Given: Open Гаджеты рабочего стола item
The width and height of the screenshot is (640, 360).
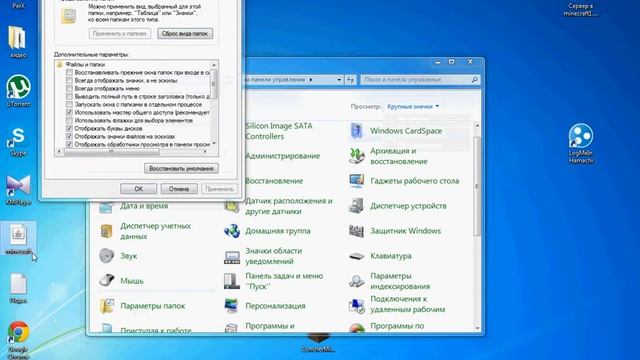Looking at the screenshot, I should [404, 181].
